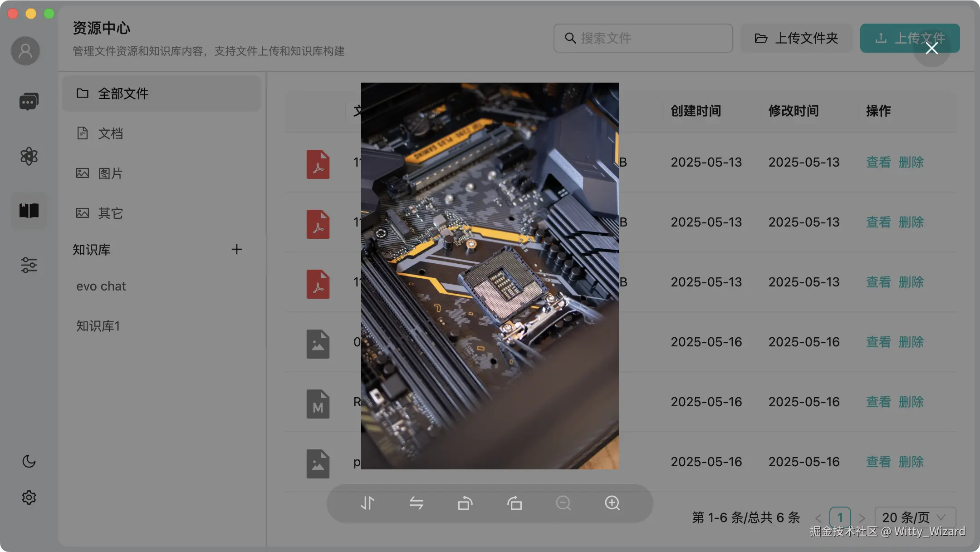Select the book-shaped resource center icon

pyautogui.click(x=29, y=210)
